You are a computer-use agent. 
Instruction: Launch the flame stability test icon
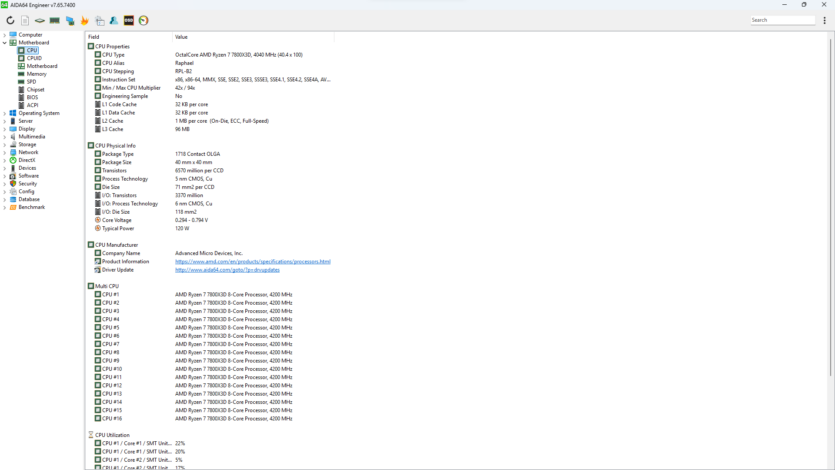(x=85, y=20)
